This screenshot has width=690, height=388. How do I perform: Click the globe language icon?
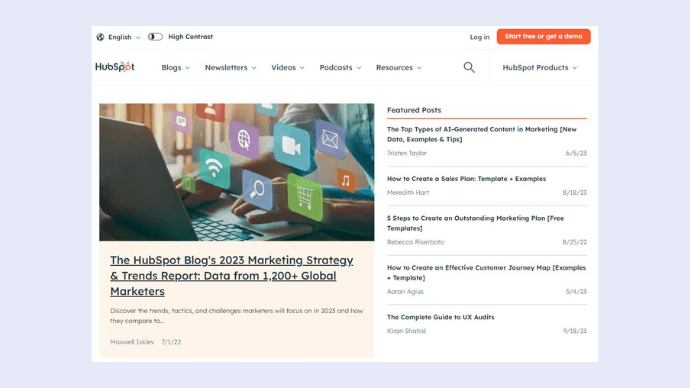100,37
